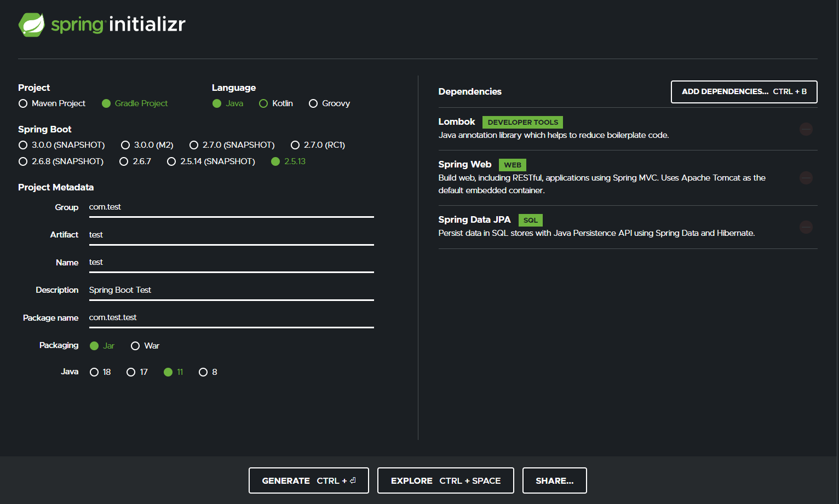Select Spring Boot 2.6.8 (SNAPSHOT)
Image resolution: width=839 pixels, height=504 pixels.
23,161
